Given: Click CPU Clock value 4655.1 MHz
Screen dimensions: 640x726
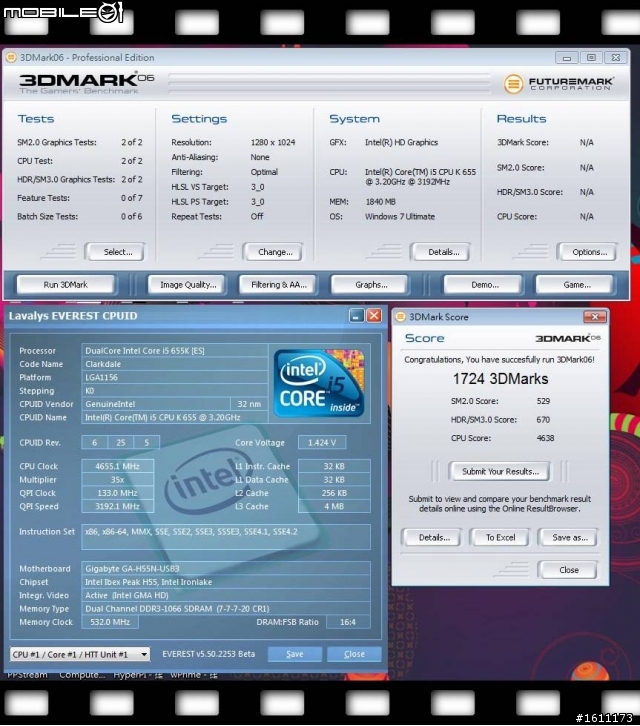Looking at the screenshot, I should (x=118, y=466).
